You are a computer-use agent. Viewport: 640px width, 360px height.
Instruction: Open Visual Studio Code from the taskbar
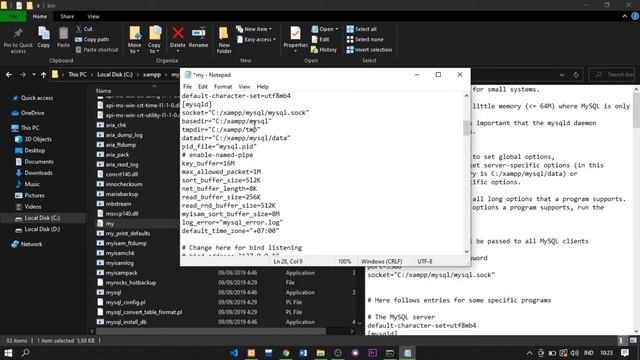click(x=234, y=353)
